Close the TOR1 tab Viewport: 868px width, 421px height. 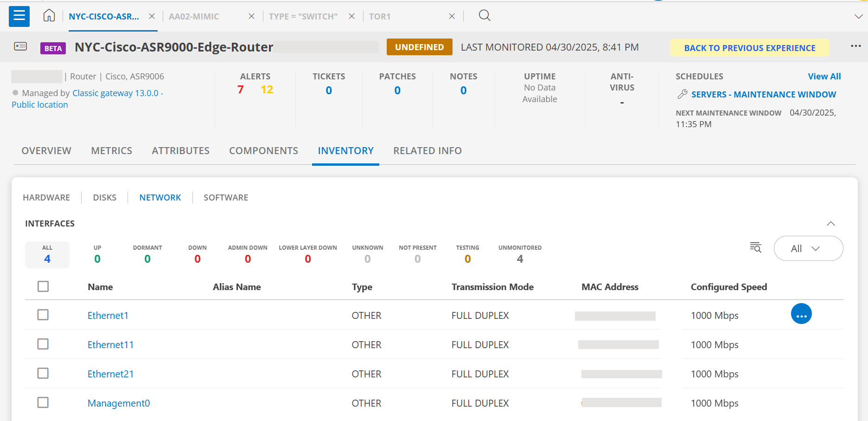452,16
